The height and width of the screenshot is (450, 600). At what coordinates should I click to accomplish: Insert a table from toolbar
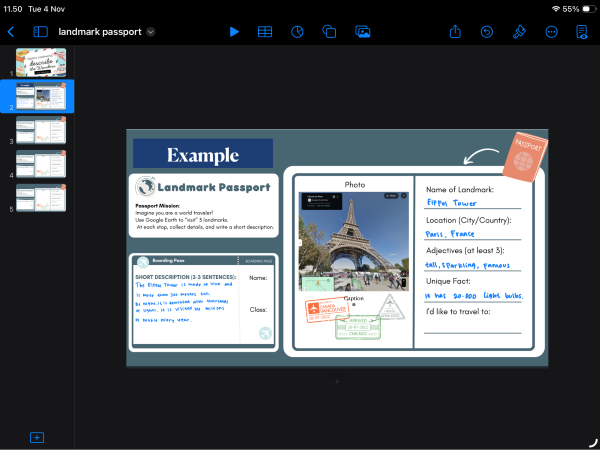[265, 32]
